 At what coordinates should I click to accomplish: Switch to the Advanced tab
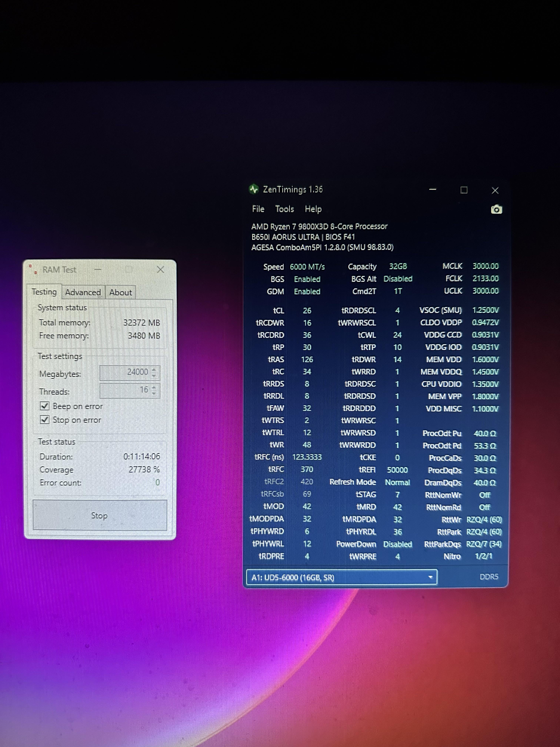tap(83, 292)
